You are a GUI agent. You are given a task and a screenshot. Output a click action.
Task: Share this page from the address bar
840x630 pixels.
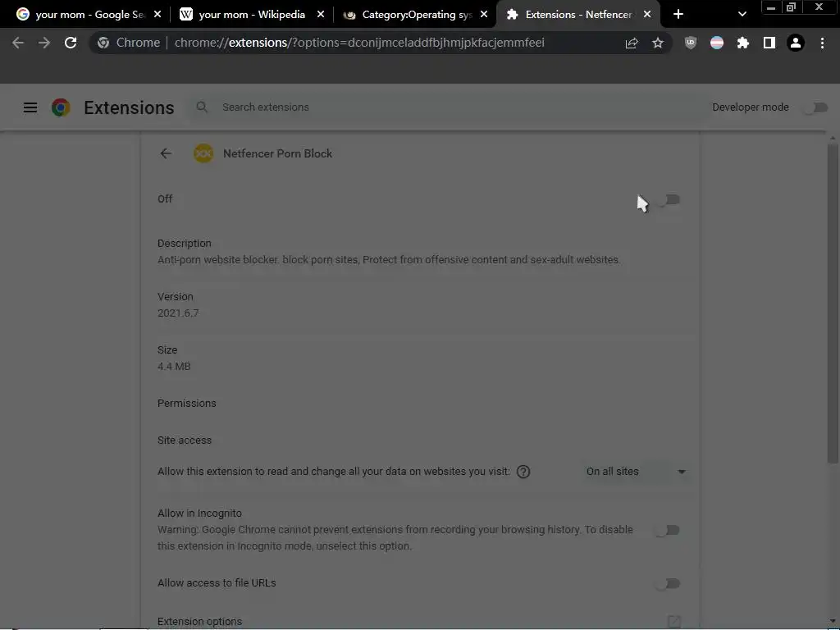(x=632, y=43)
